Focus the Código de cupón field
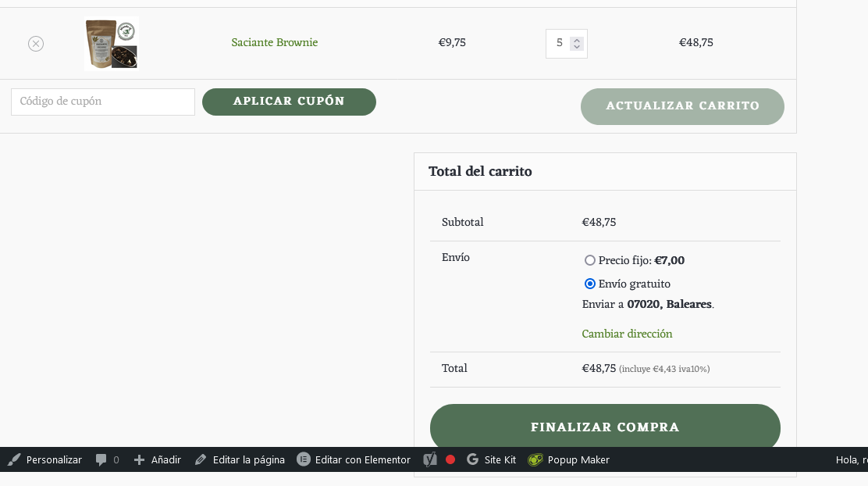Image resolution: width=868 pixels, height=486 pixels. tap(103, 102)
